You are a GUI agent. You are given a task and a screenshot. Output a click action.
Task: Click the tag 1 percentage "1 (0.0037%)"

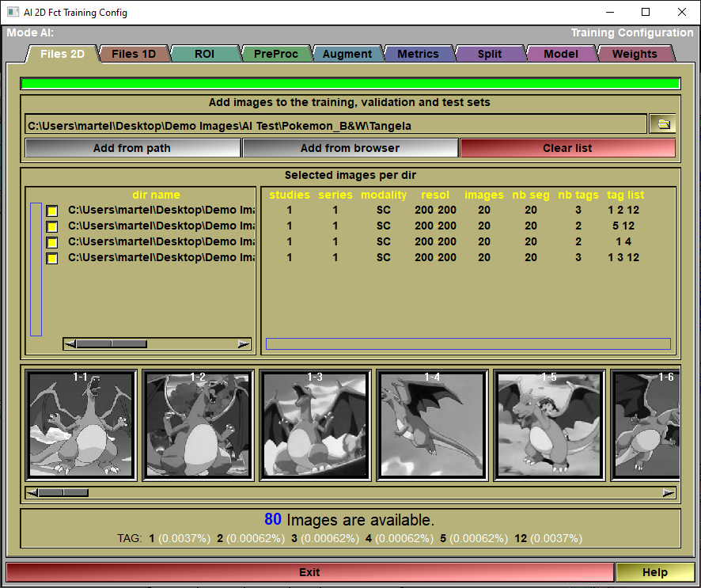pos(180,538)
